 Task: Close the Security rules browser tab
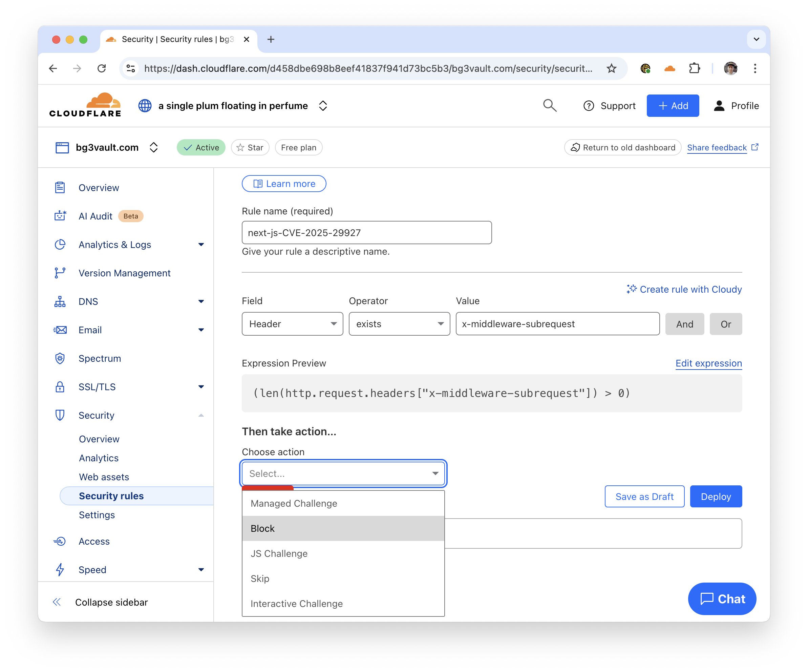247,39
